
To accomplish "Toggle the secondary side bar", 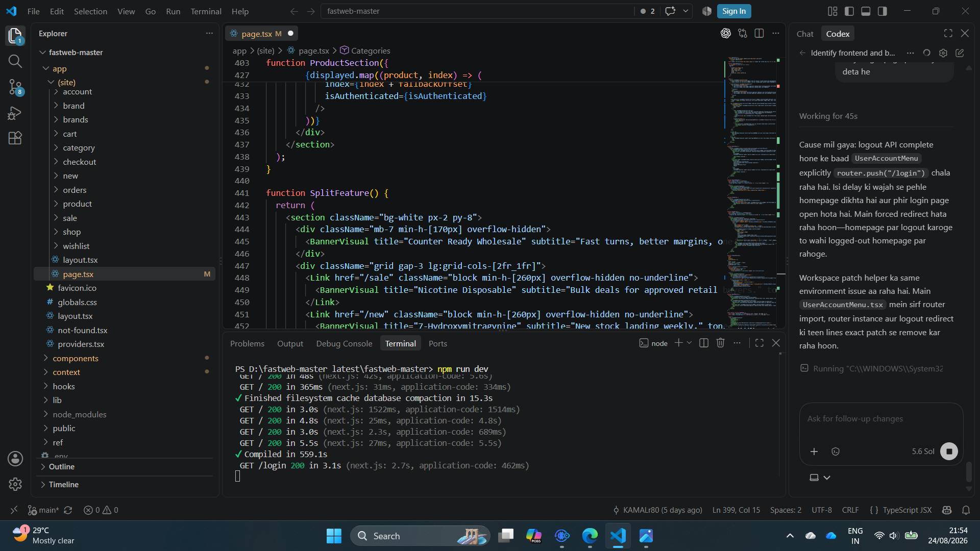I will tap(883, 11).
